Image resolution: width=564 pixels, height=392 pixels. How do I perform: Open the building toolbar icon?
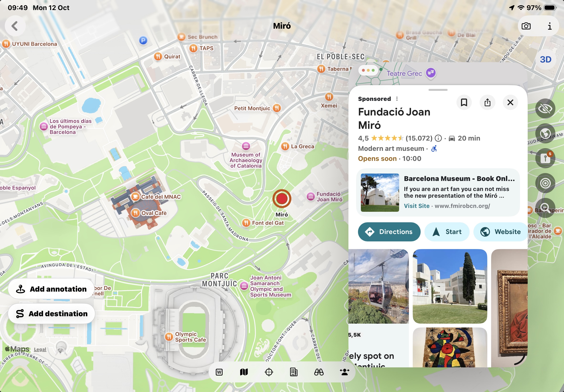click(x=294, y=372)
